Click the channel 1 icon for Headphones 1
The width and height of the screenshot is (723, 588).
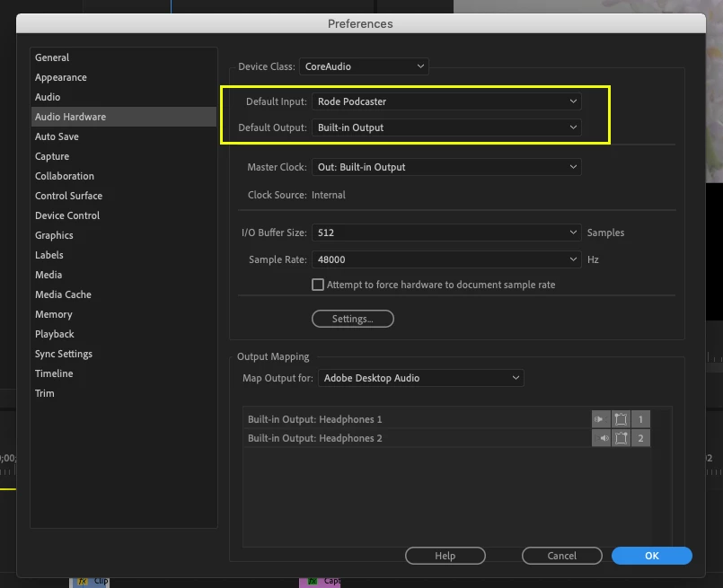click(x=640, y=419)
